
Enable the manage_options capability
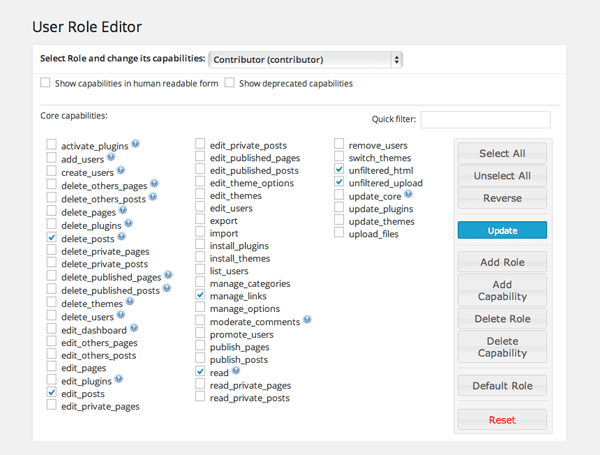point(200,307)
